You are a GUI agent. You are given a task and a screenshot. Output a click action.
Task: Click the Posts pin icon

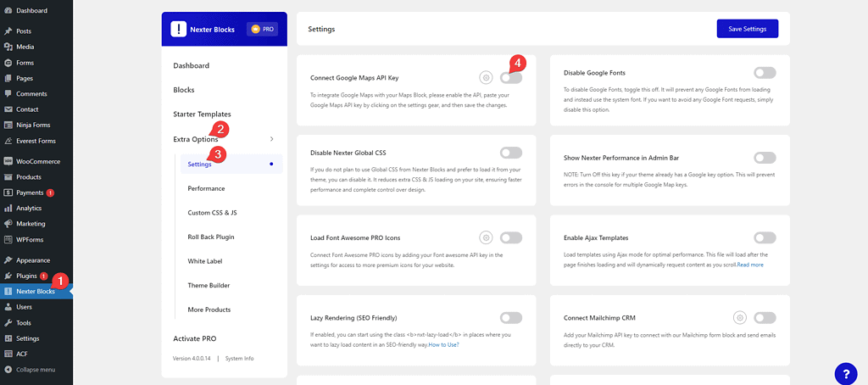tap(8, 31)
